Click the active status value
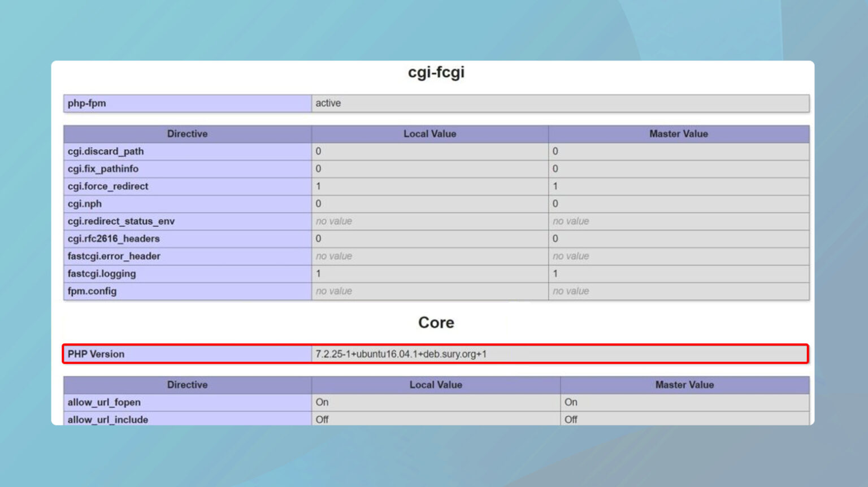Screen dimensions: 868x487 328,103
